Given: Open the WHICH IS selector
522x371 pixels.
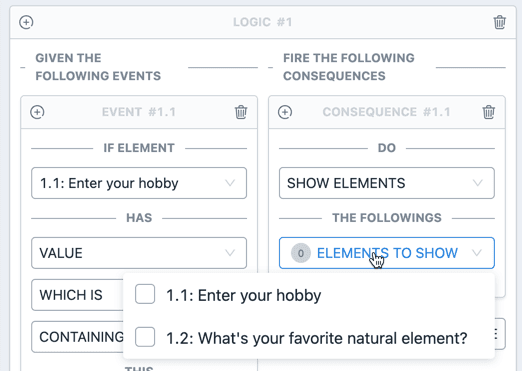Looking at the screenshot, I should click(77, 295).
